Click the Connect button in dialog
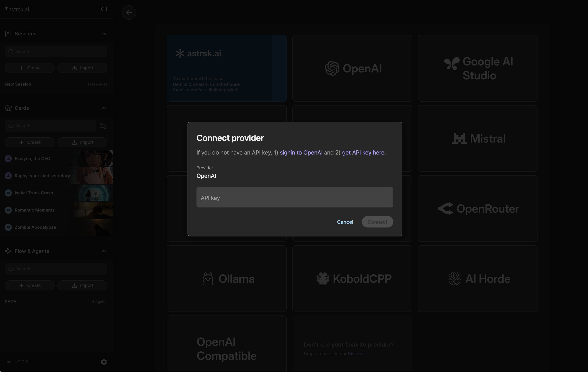 pyautogui.click(x=377, y=222)
